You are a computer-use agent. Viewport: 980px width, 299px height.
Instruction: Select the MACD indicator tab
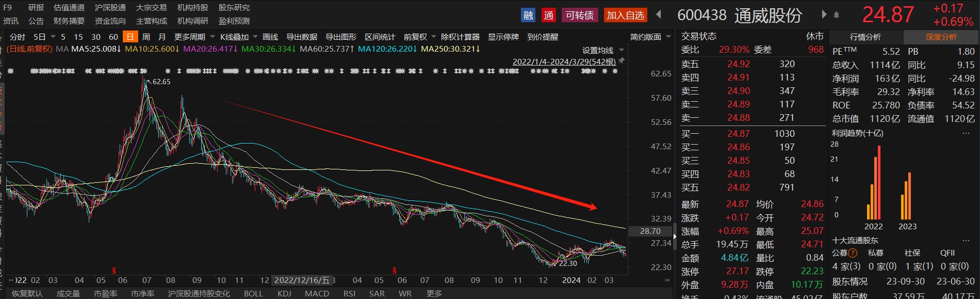click(x=317, y=293)
